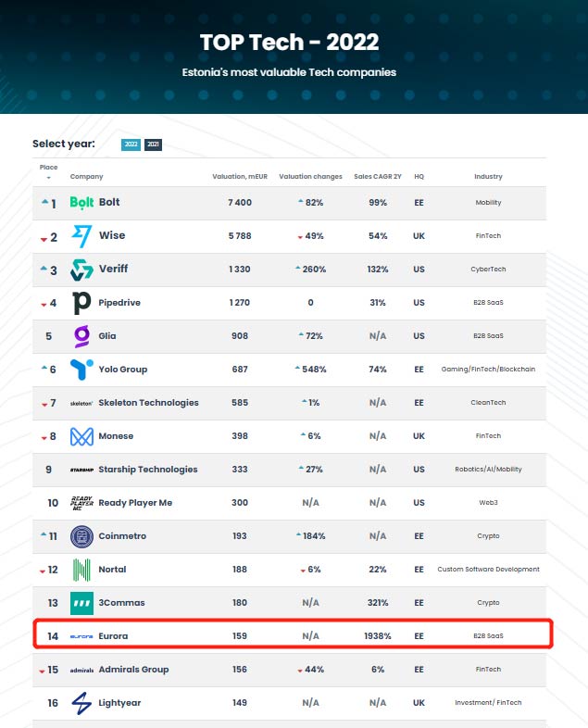588x728 pixels.
Task: Click the Pipedrive 'p' logo
Action: [82, 303]
